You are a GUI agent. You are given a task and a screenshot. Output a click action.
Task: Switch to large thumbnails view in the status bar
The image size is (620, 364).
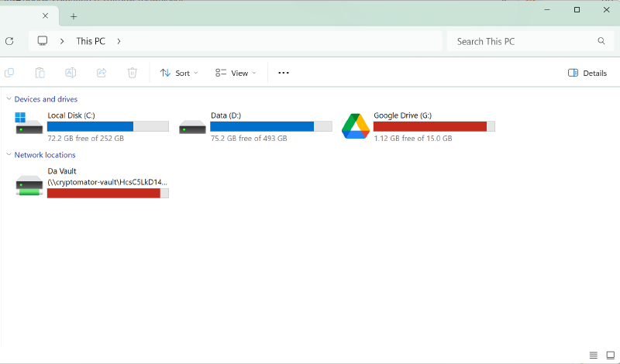pos(610,355)
